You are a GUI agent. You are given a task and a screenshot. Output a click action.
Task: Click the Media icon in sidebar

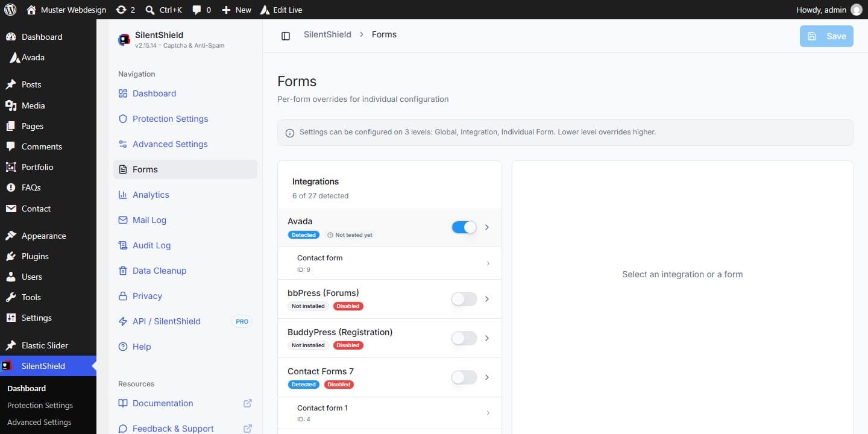11,105
